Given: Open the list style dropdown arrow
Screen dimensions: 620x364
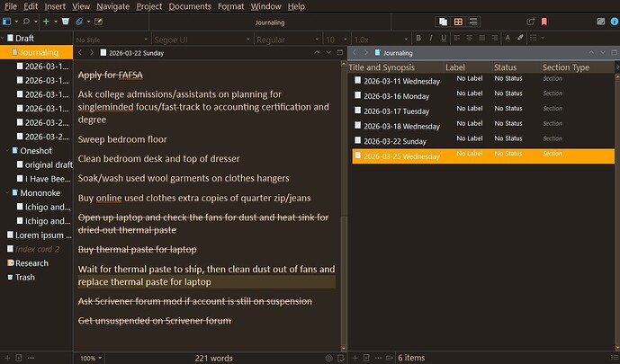Looking at the screenshot, I should click(x=543, y=38).
